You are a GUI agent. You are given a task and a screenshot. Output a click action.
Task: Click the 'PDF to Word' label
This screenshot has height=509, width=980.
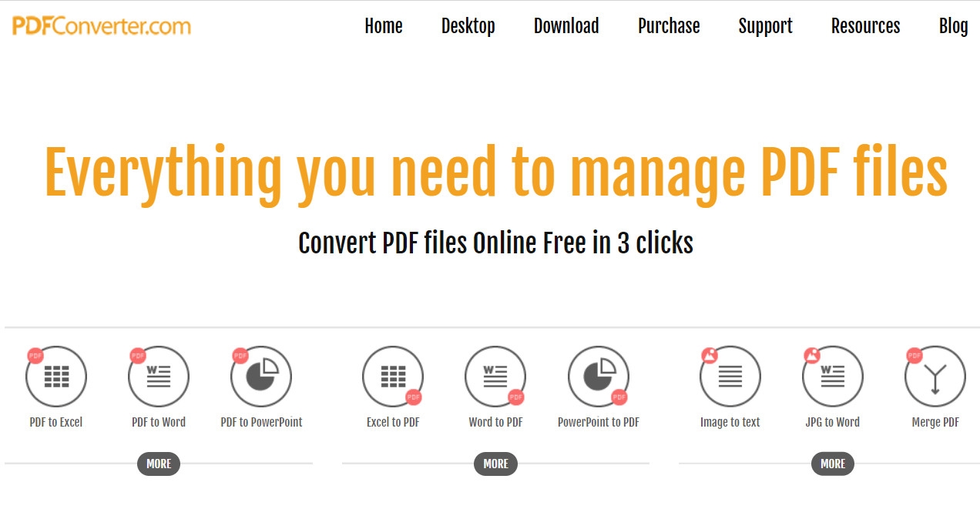point(159,422)
